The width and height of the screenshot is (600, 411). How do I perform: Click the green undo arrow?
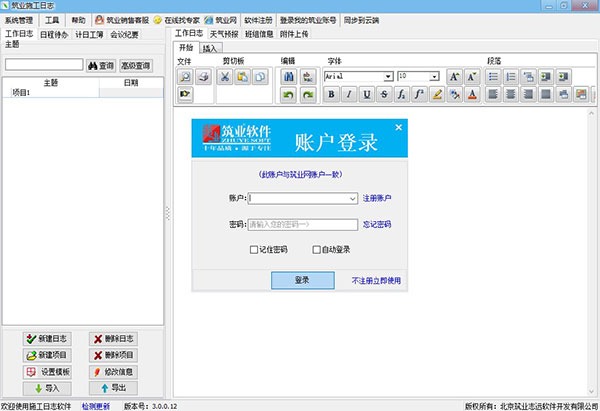tap(289, 95)
